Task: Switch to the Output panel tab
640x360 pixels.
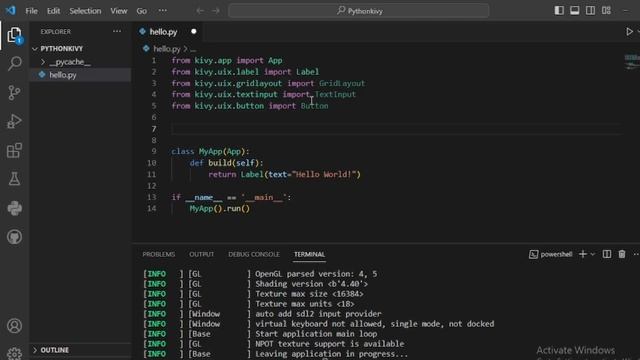Action: (x=201, y=254)
